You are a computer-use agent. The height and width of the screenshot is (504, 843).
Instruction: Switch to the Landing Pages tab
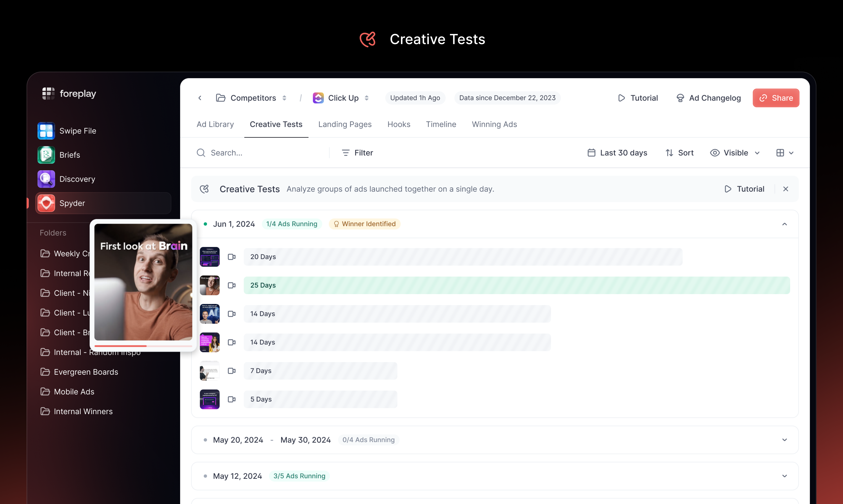tap(345, 124)
